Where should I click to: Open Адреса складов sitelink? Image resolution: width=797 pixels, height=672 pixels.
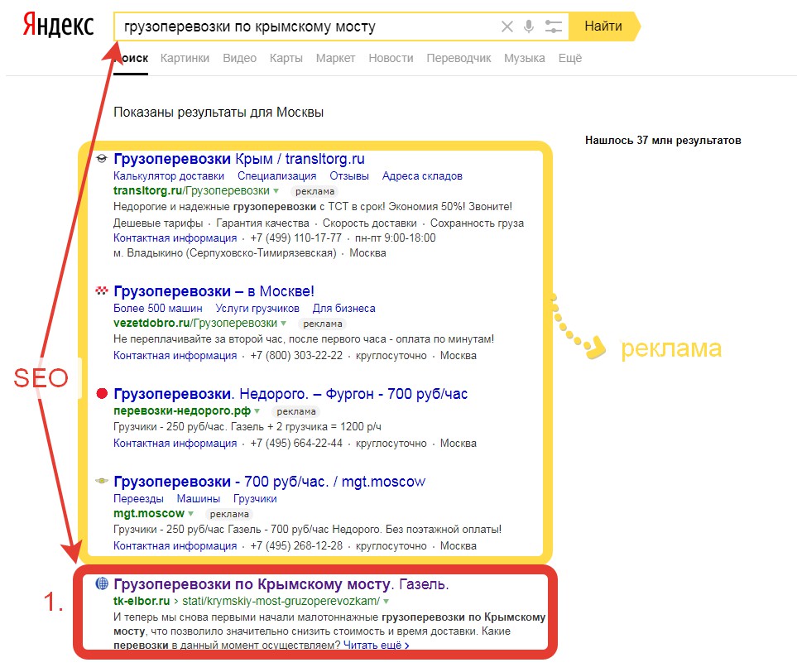tap(422, 176)
